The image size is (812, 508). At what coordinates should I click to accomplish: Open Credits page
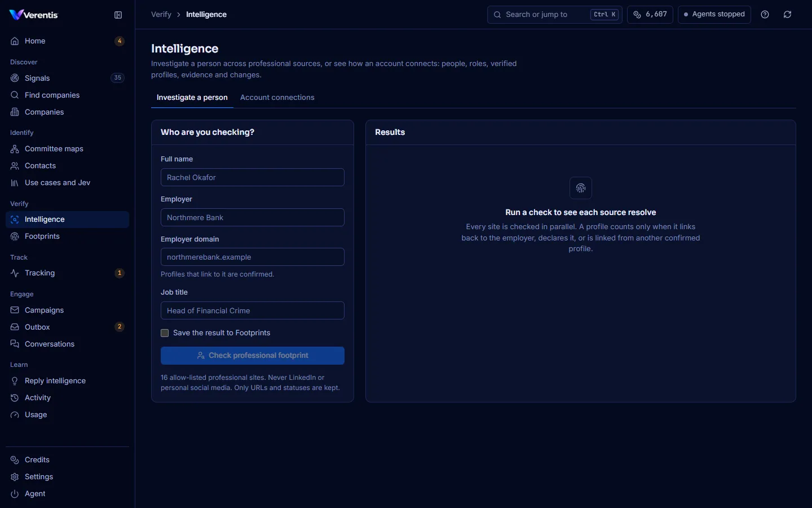67,459
